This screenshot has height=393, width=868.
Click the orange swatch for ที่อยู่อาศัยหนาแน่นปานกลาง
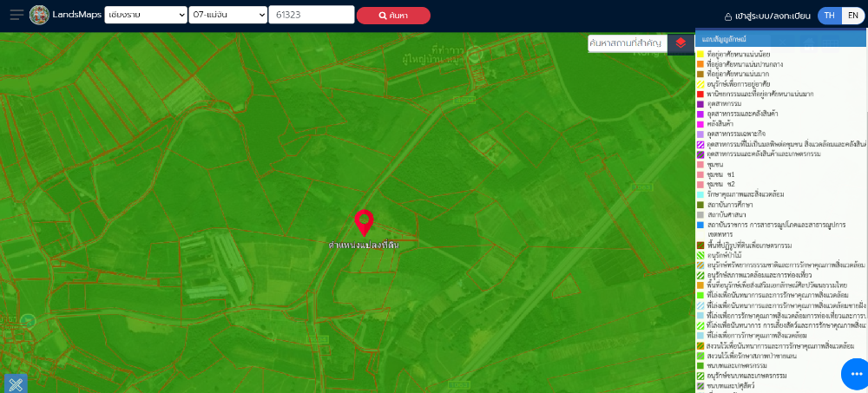point(700,64)
